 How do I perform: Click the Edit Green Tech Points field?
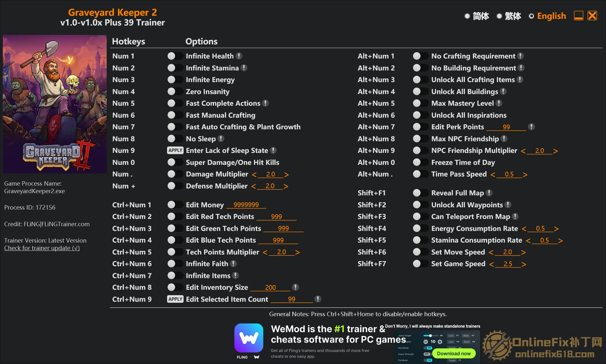(283, 228)
